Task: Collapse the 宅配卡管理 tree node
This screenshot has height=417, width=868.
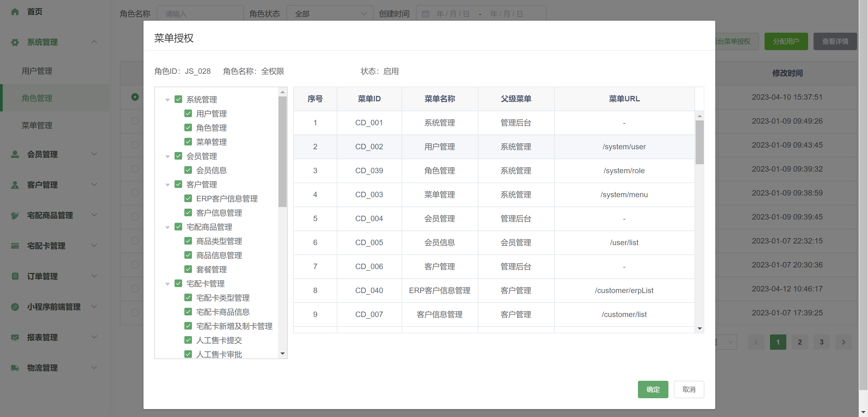Action: (167, 284)
